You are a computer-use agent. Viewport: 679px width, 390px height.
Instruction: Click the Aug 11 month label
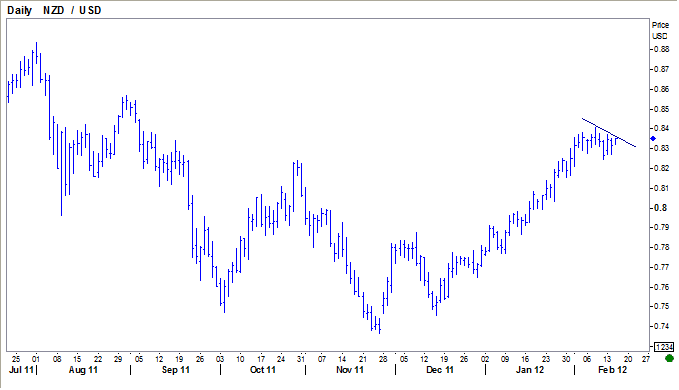pyautogui.click(x=83, y=370)
